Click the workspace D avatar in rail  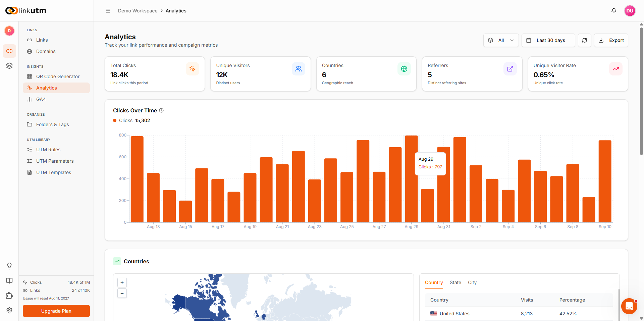pos(9,31)
